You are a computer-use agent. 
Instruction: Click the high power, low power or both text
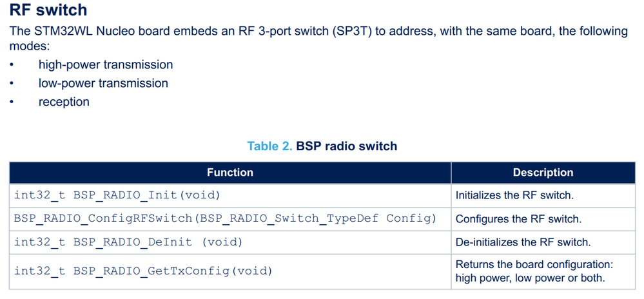click(531, 278)
